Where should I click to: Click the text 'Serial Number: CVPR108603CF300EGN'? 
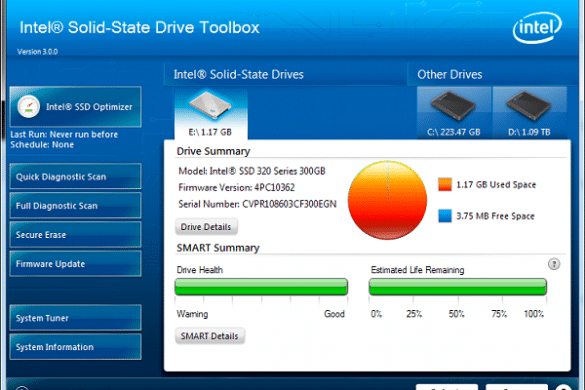tap(257, 204)
